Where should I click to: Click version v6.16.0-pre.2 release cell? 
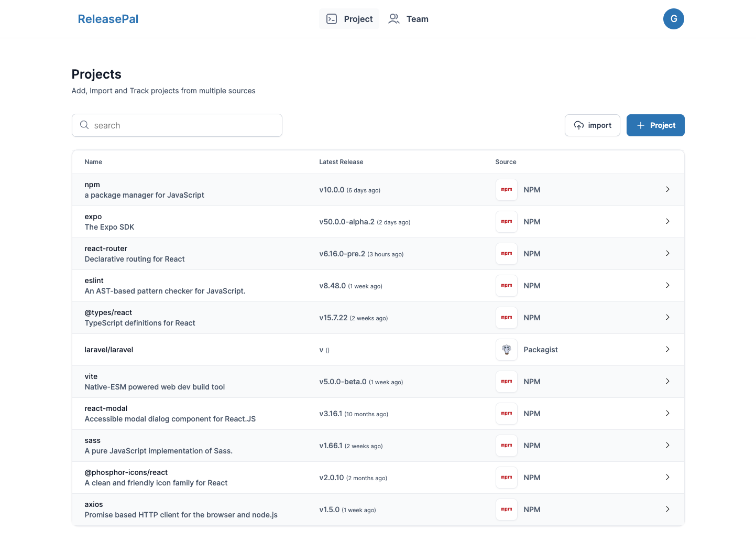click(361, 254)
